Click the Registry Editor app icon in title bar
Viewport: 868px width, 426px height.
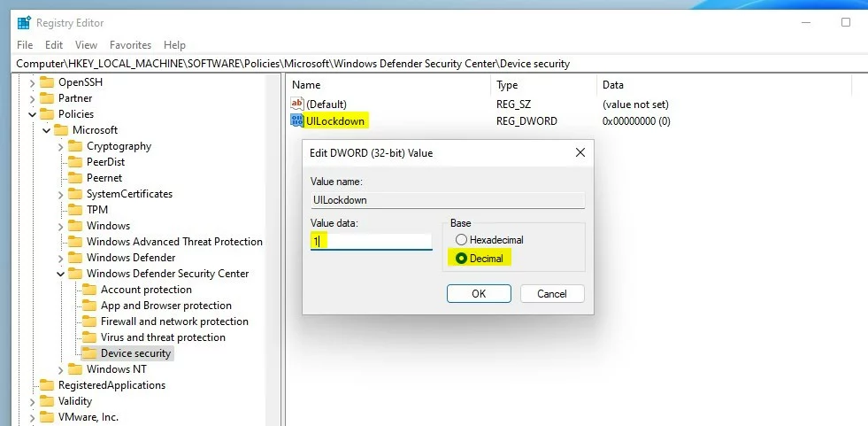(x=24, y=23)
